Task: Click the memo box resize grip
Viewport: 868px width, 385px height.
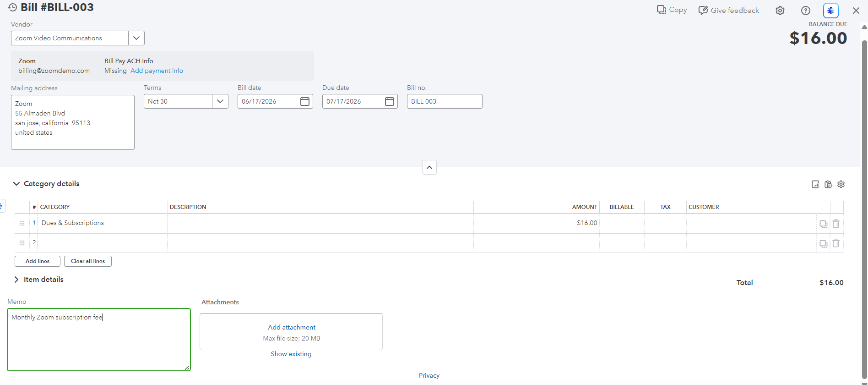Action: 187,368
